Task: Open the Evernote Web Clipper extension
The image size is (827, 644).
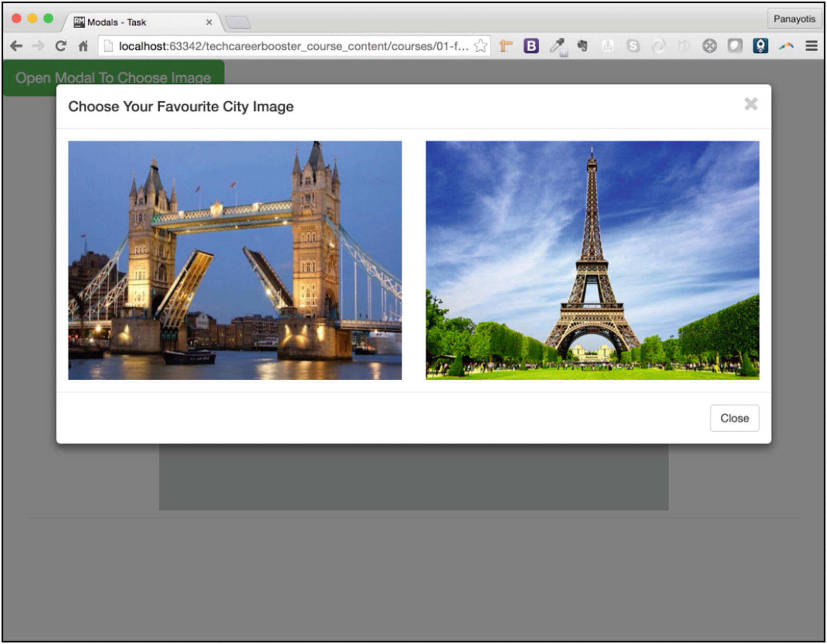Action: 582,46
